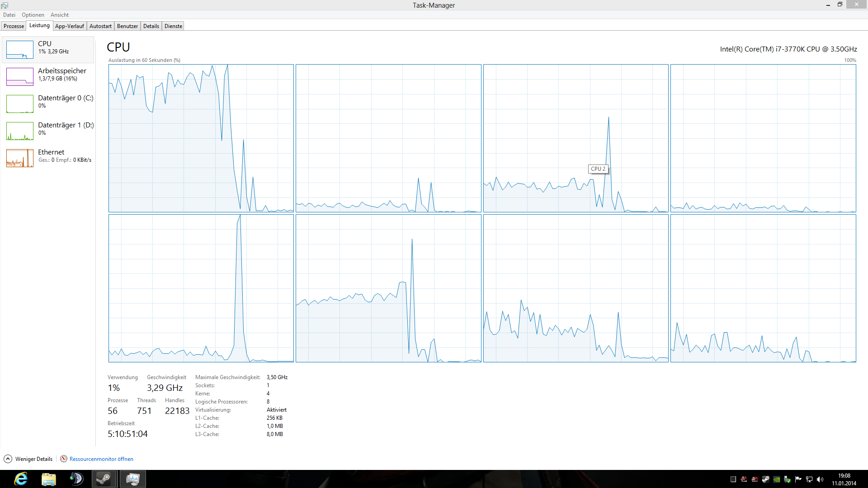
Task: Open the Datei menu
Action: [9, 15]
